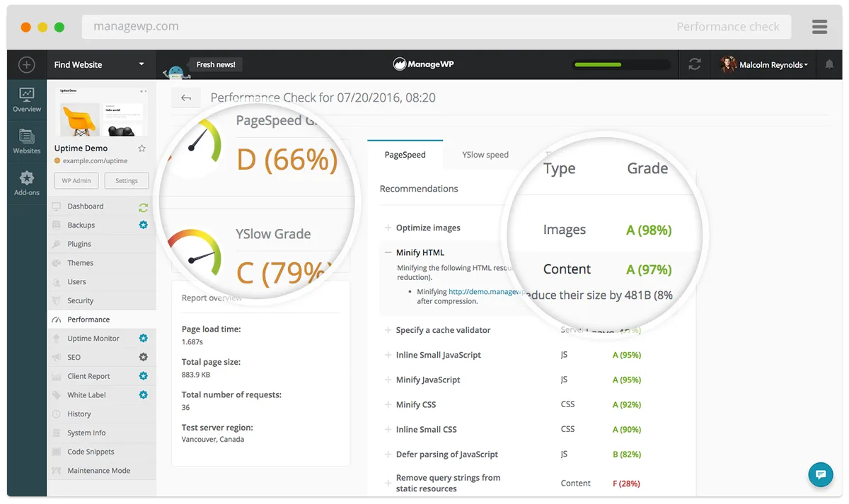Open System Info in the site menu
849x504 pixels.
pyautogui.click(x=86, y=433)
